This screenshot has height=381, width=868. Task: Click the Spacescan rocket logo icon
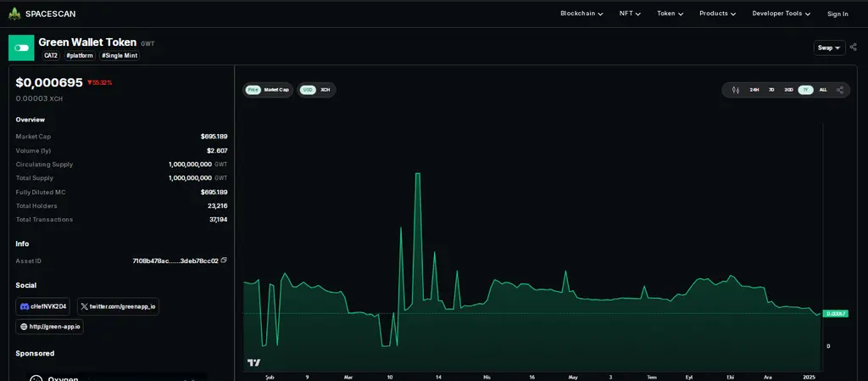(x=15, y=14)
